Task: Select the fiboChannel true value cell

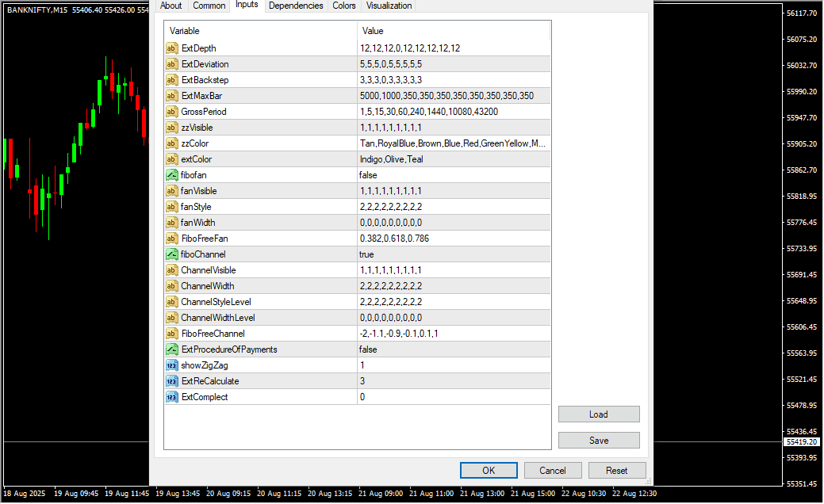Action: tap(453, 254)
